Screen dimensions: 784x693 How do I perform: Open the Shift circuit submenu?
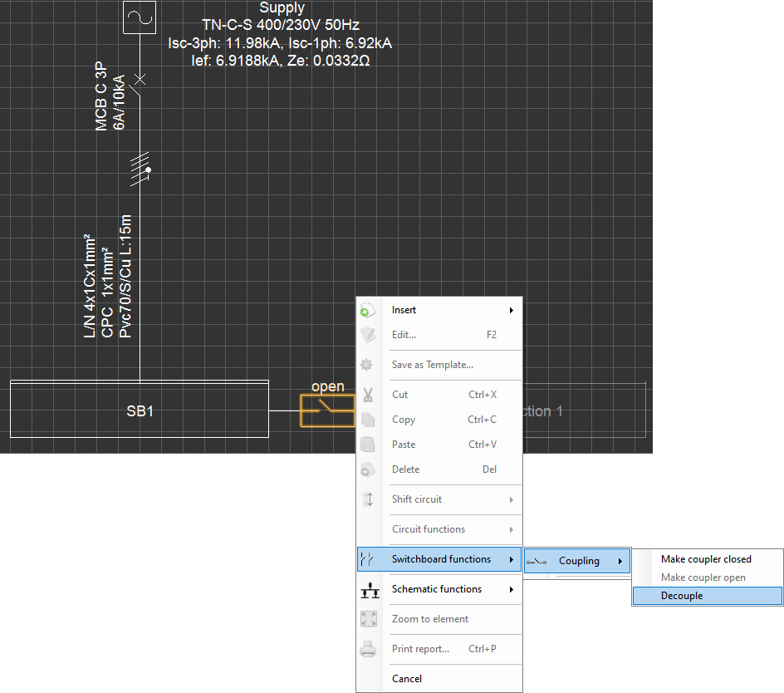439,499
